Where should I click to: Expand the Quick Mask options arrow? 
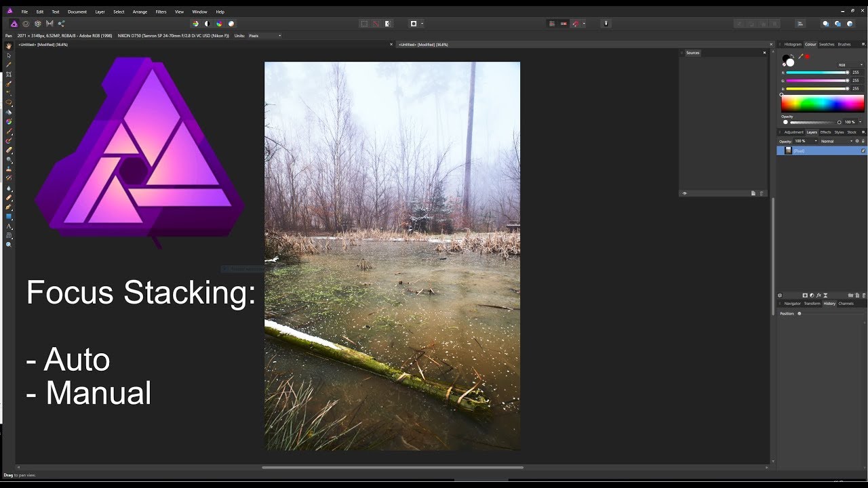click(x=422, y=24)
